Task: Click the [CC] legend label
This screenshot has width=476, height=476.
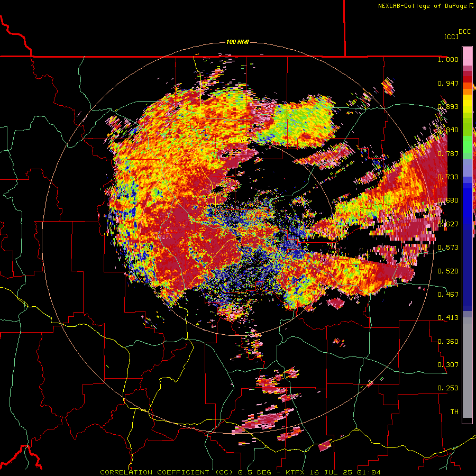Action: point(452,36)
